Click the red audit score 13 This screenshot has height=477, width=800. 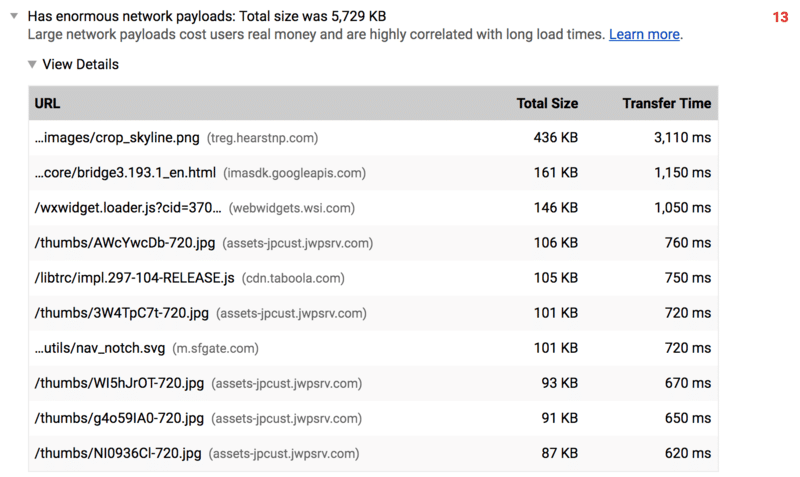780,17
